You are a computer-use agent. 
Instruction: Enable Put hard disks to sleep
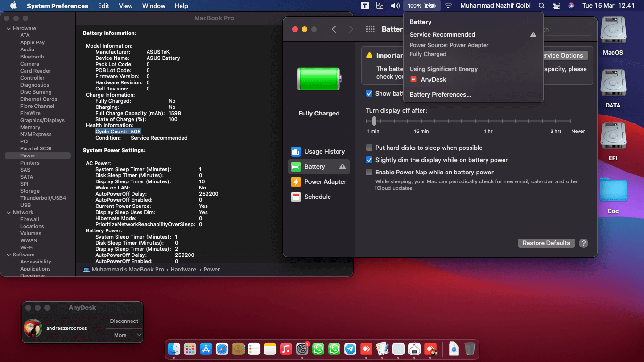click(369, 148)
